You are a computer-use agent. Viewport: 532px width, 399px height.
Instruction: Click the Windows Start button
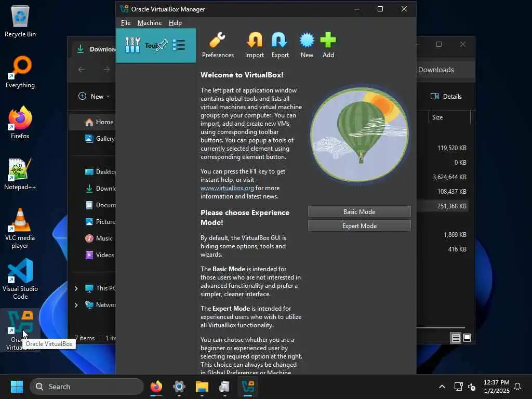click(x=17, y=387)
